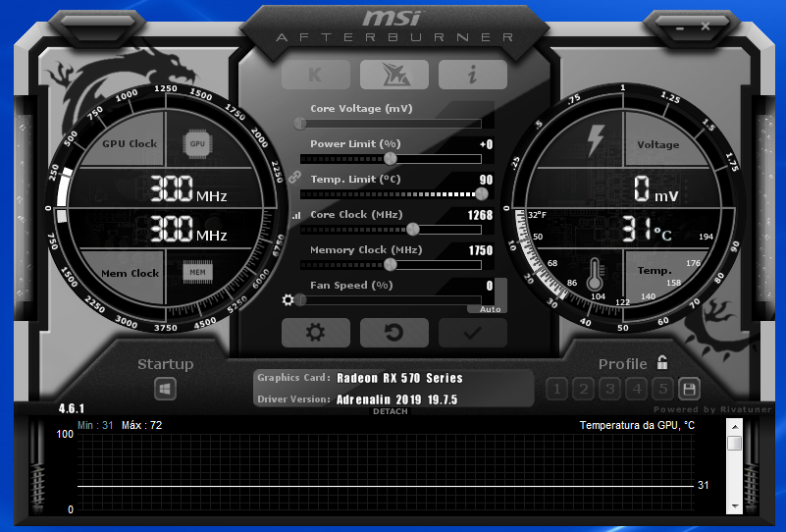Image resolution: width=786 pixels, height=532 pixels.
Task: Click the DETACH monitor button
Action: pos(391,411)
